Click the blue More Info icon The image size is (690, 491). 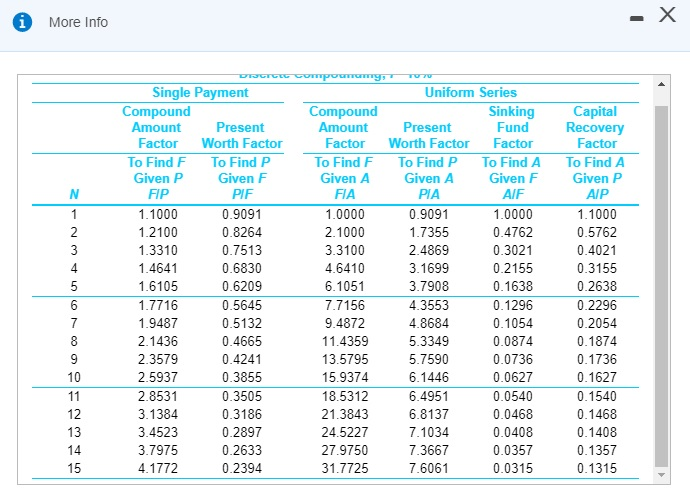[x=22, y=22]
